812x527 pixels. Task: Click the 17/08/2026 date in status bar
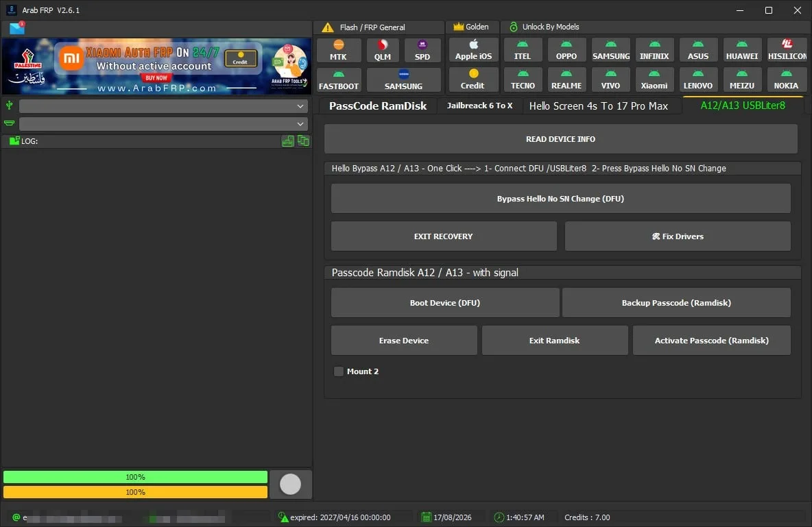point(446,517)
